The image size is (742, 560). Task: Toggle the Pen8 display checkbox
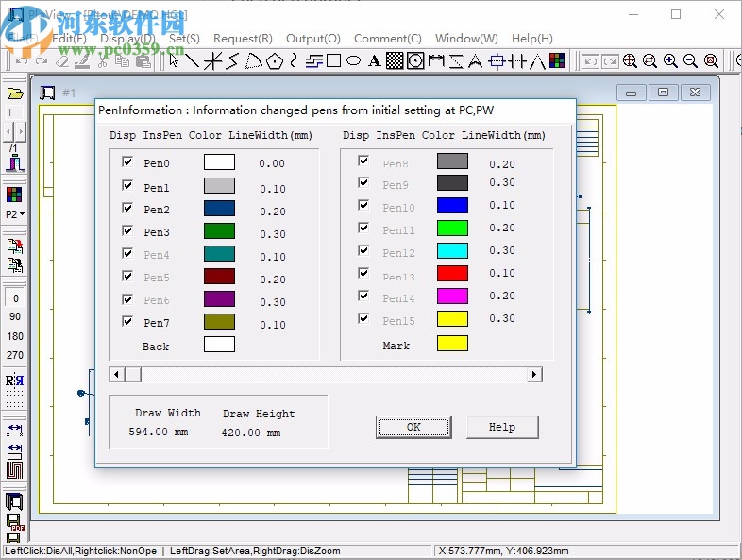click(x=363, y=161)
